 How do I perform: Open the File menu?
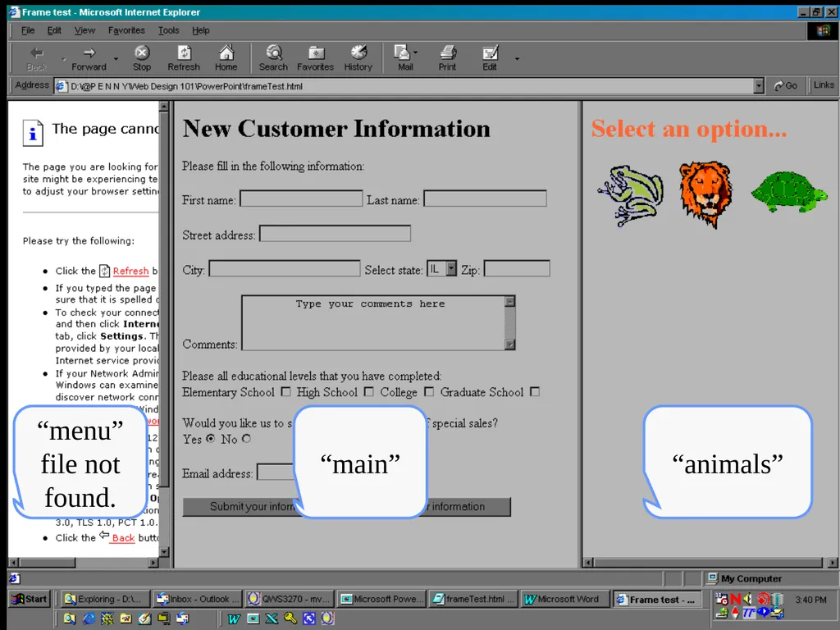point(28,30)
